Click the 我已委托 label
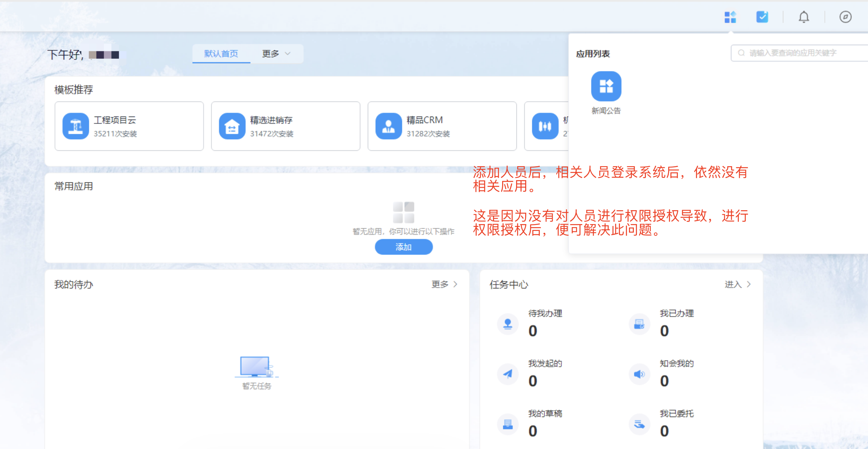The height and width of the screenshot is (449, 868). coord(677,413)
